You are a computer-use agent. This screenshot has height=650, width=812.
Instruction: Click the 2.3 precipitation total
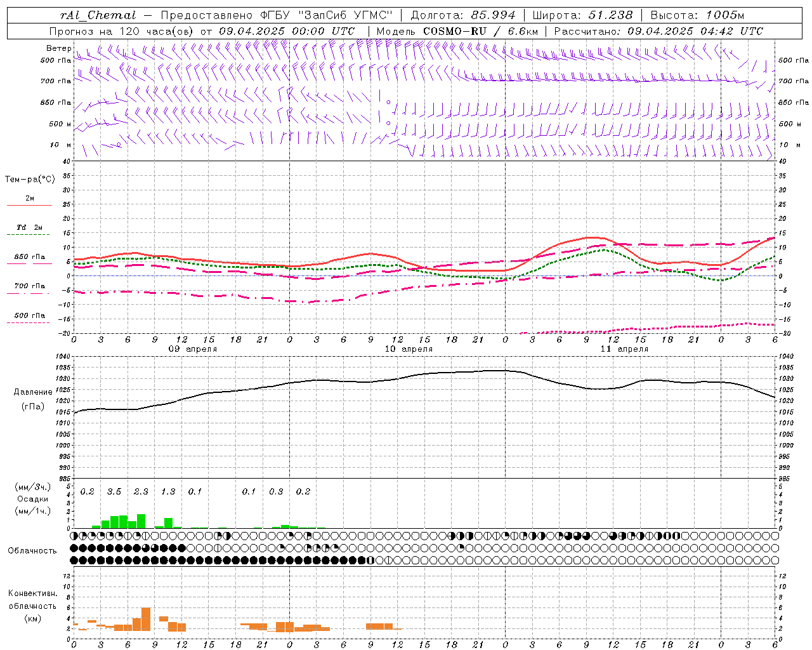[x=141, y=492]
